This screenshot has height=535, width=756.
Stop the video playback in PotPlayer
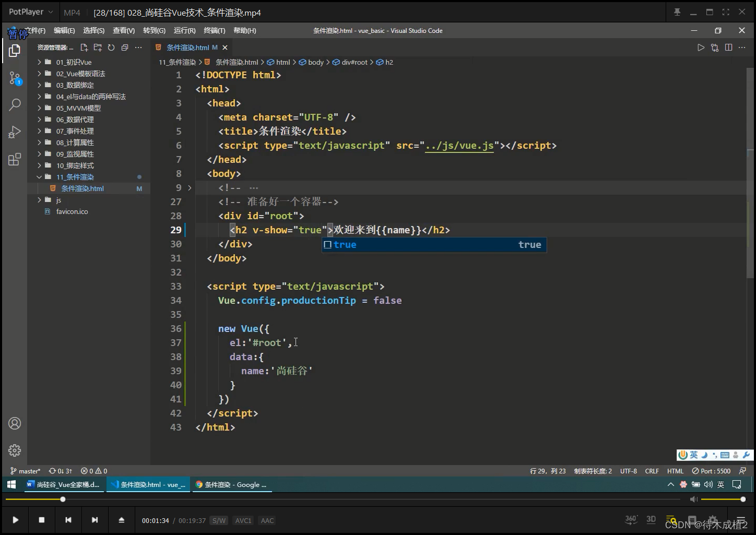(42, 520)
